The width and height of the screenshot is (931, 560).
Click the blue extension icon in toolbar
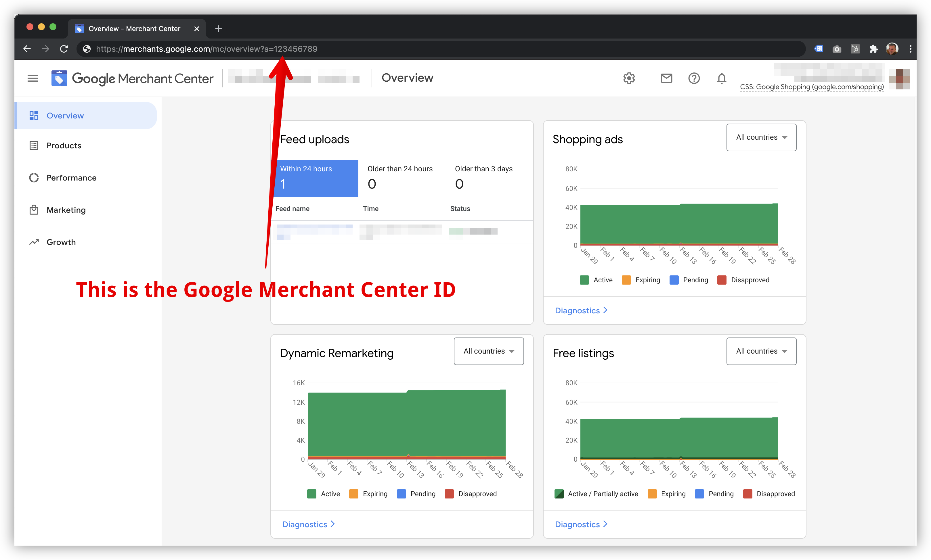[x=819, y=49]
